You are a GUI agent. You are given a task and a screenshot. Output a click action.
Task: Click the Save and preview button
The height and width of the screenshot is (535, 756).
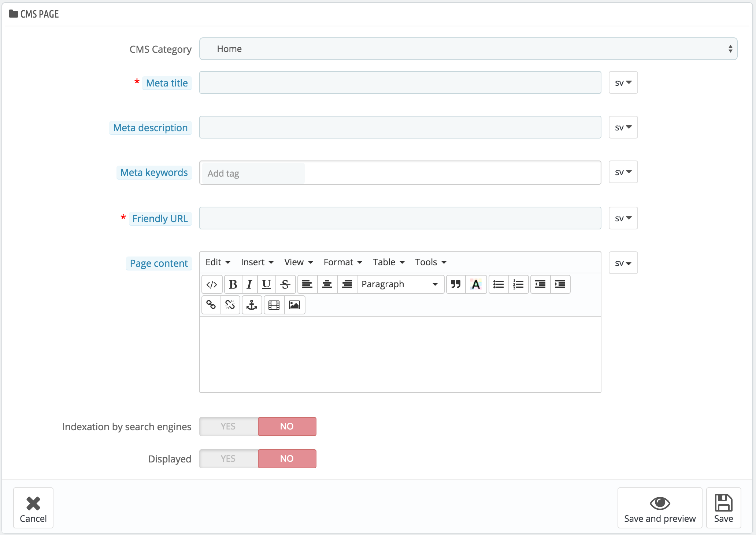click(x=660, y=508)
